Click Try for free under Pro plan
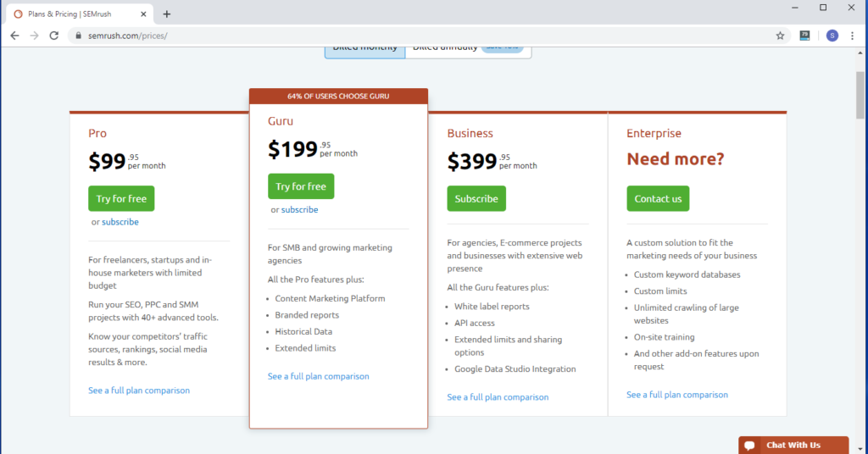Viewport: 868px width, 454px height. click(121, 198)
